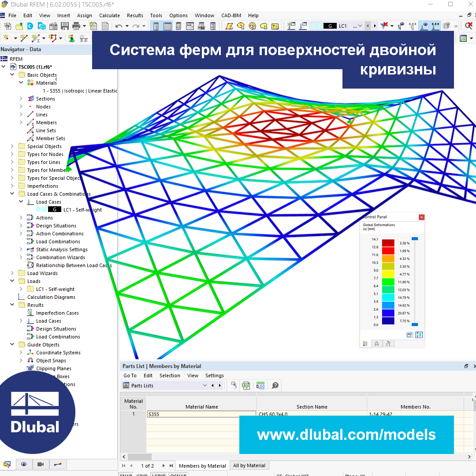Open the Parts Lists dropdown
This screenshot has width=476, height=476.
click(x=205, y=386)
